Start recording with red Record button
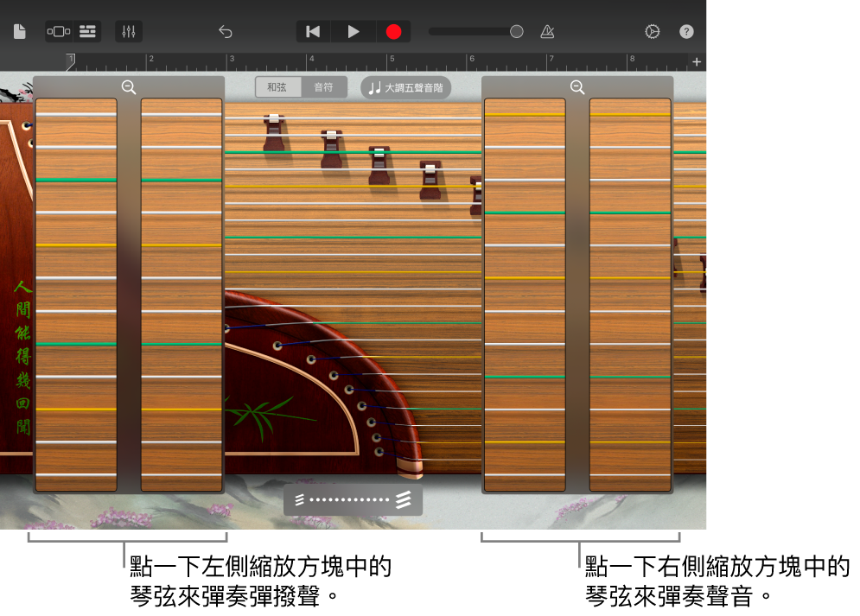This screenshot has height=616, width=860. (x=393, y=32)
